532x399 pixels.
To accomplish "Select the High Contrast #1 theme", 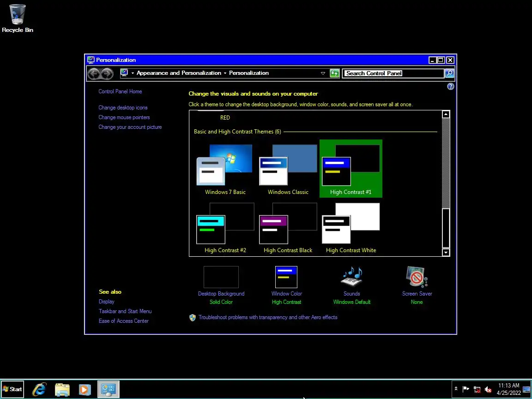I will (x=351, y=169).
